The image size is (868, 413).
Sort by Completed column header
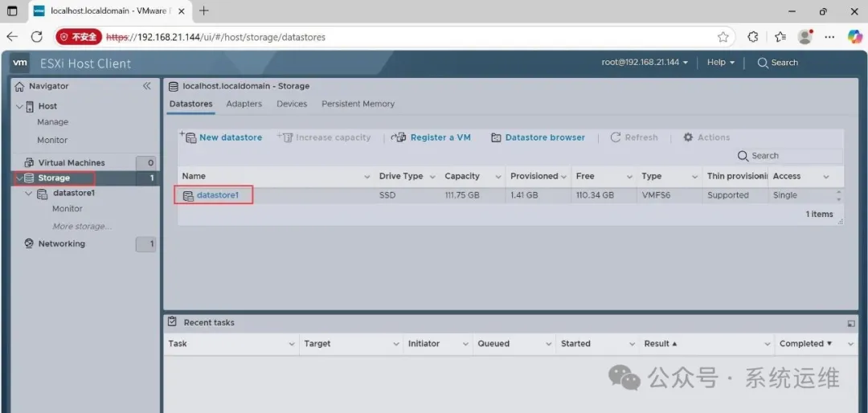805,344
